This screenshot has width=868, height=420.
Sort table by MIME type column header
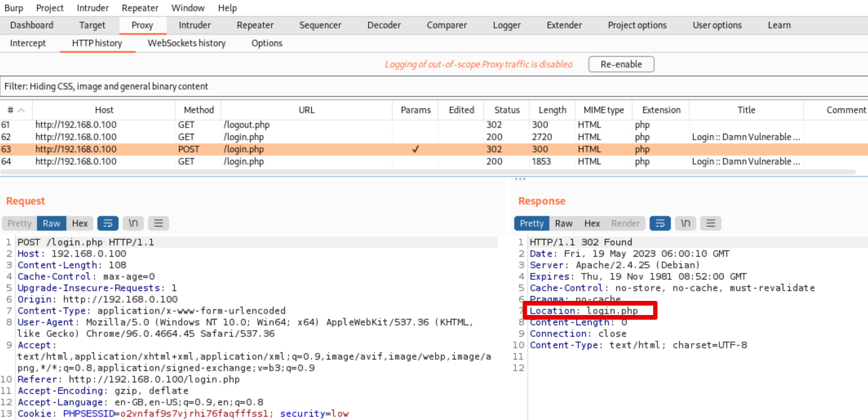604,110
